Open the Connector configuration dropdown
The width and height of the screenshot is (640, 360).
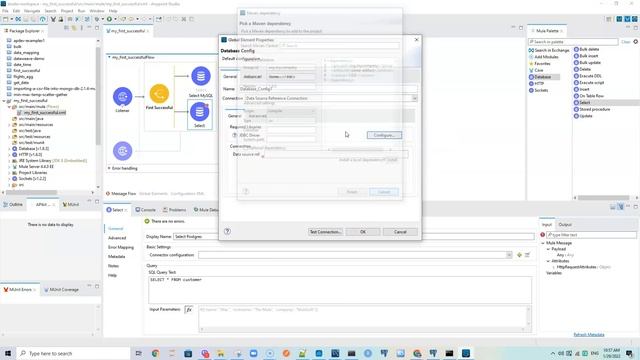509,255
